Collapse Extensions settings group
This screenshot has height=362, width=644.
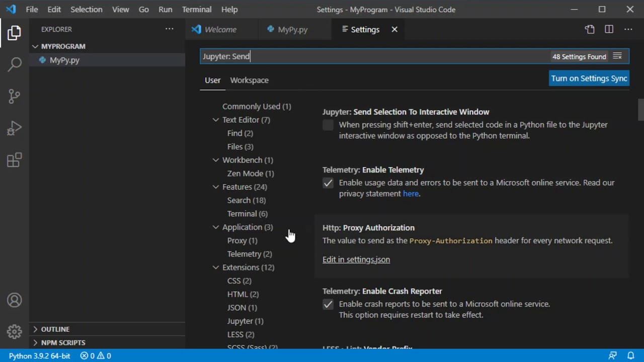tap(215, 267)
